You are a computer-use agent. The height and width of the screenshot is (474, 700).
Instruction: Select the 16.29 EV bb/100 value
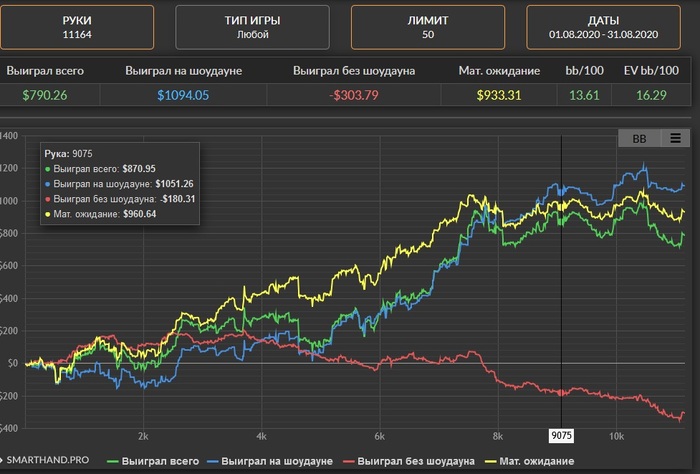(651, 95)
